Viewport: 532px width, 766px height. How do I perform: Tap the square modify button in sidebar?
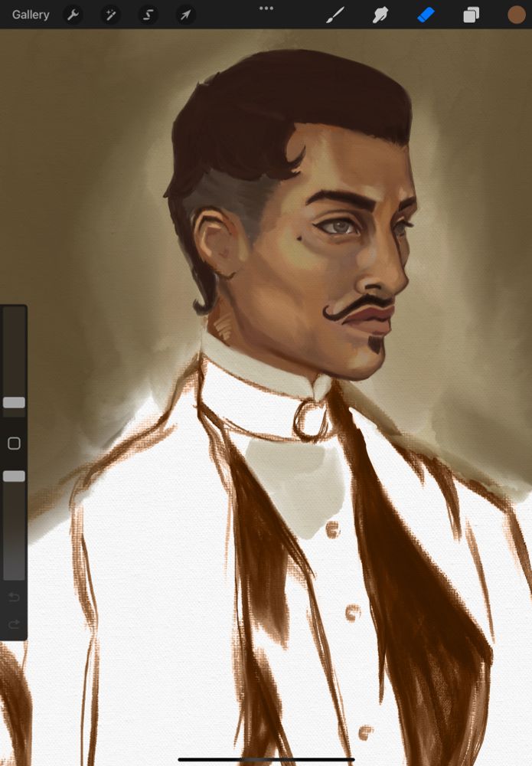click(x=14, y=443)
